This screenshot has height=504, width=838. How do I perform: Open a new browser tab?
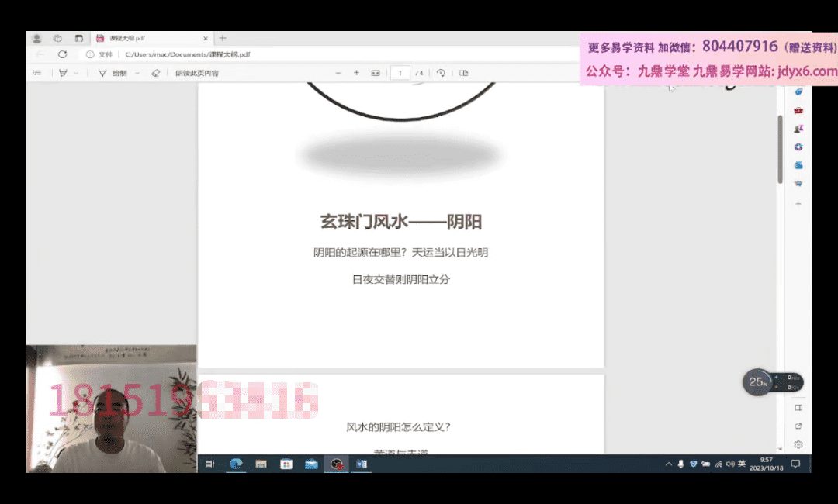click(223, 38)
